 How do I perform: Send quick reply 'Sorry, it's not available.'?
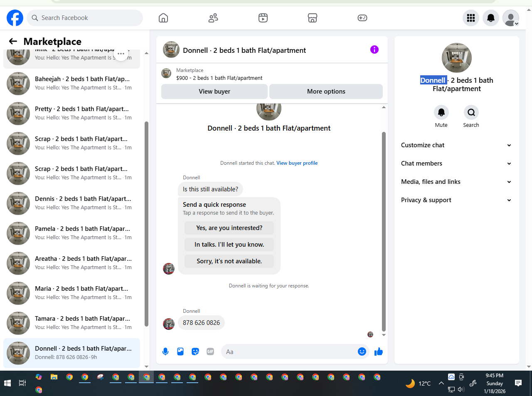pos(229,261)
